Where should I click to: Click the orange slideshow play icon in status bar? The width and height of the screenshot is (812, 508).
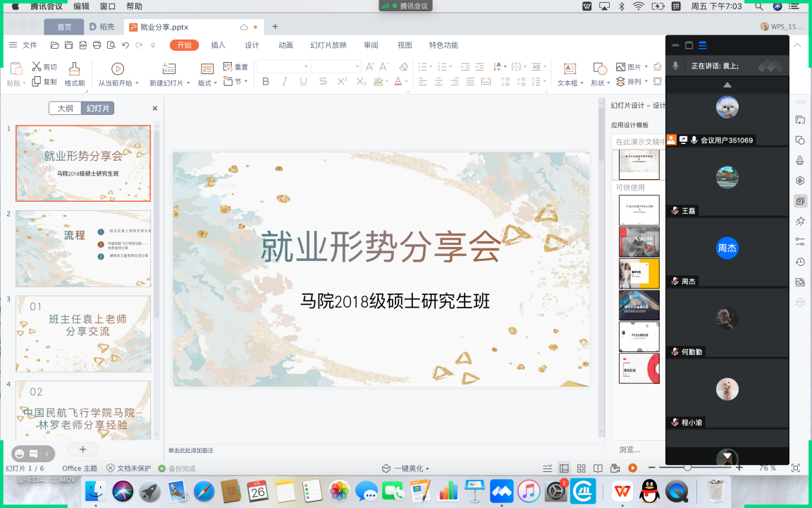coord(632,468)
